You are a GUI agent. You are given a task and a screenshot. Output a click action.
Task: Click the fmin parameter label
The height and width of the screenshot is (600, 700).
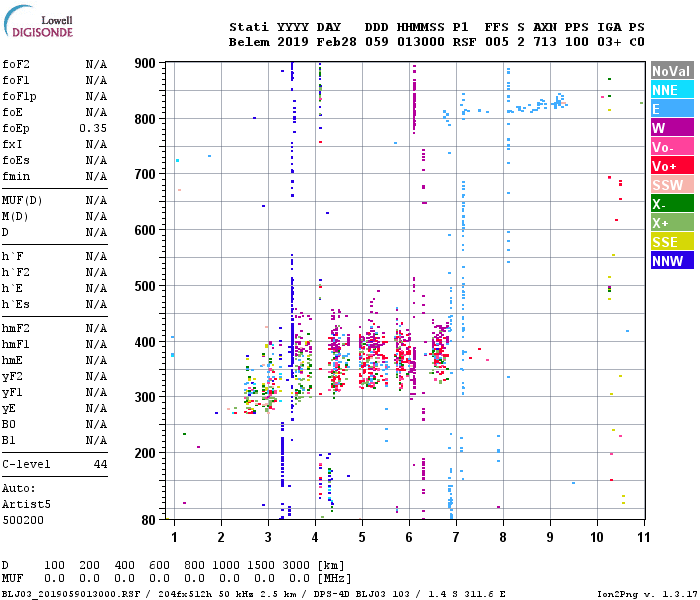[16, 176]
